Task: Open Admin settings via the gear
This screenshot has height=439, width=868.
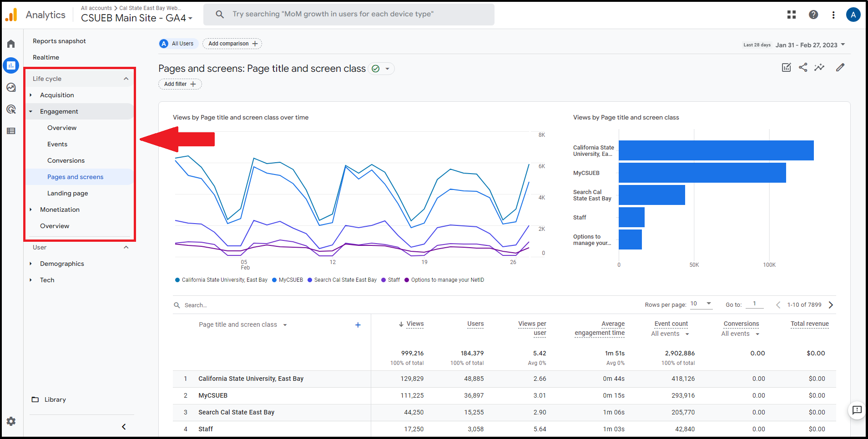Action: pyautogui.click(x=11, y=421)
